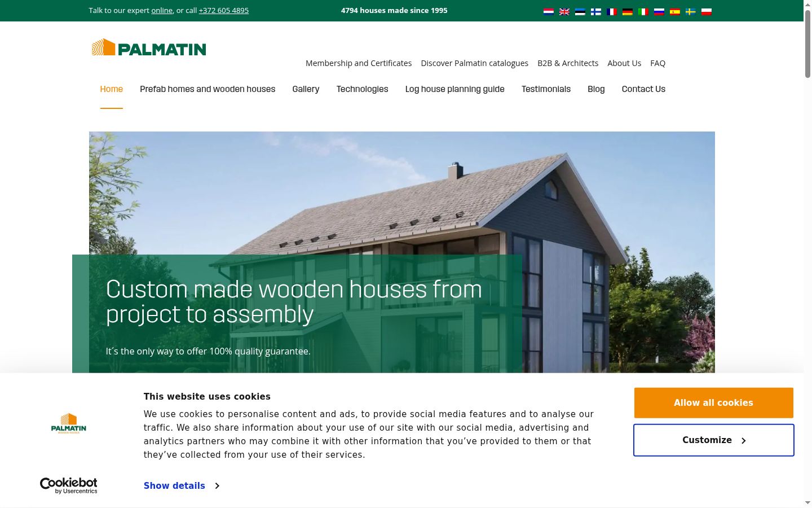Open Log house planning guide
The height and width of the screenshot is (508, 812).
[455, 89]
